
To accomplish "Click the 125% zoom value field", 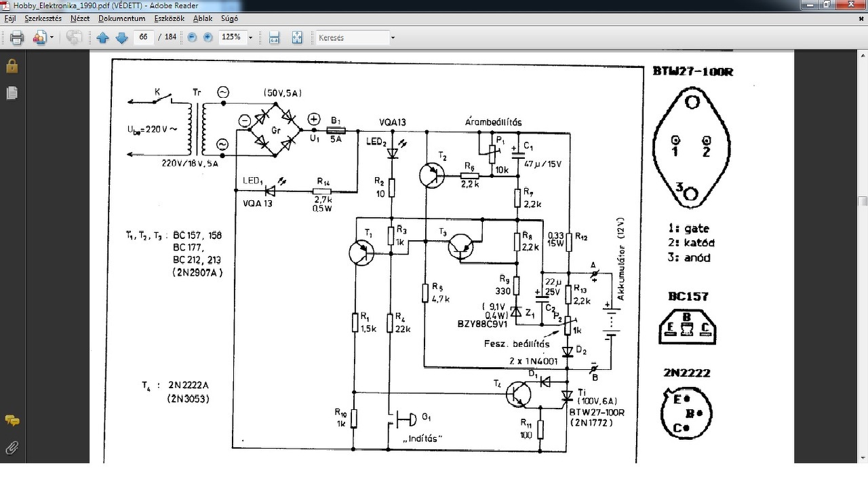I will click(x=232, y=37).
